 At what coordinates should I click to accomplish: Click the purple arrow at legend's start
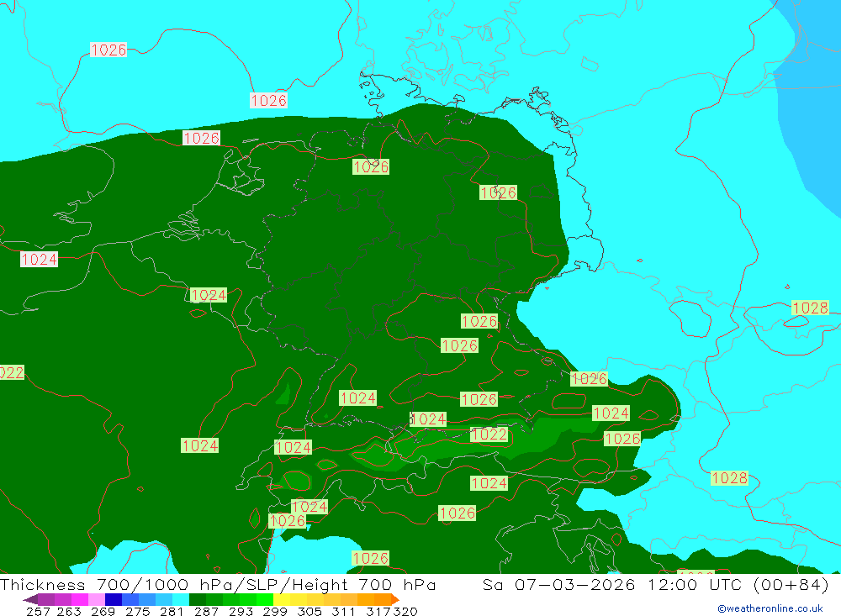pyautogui.click(x=30, y=599)
